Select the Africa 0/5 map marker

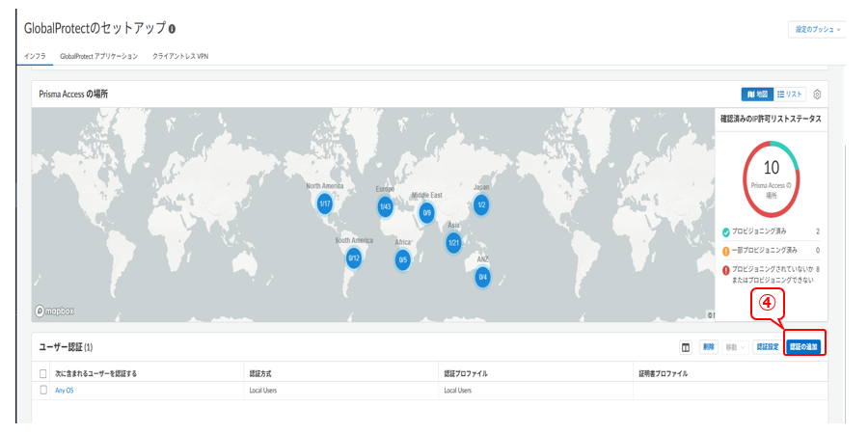(x=403, y=260)
